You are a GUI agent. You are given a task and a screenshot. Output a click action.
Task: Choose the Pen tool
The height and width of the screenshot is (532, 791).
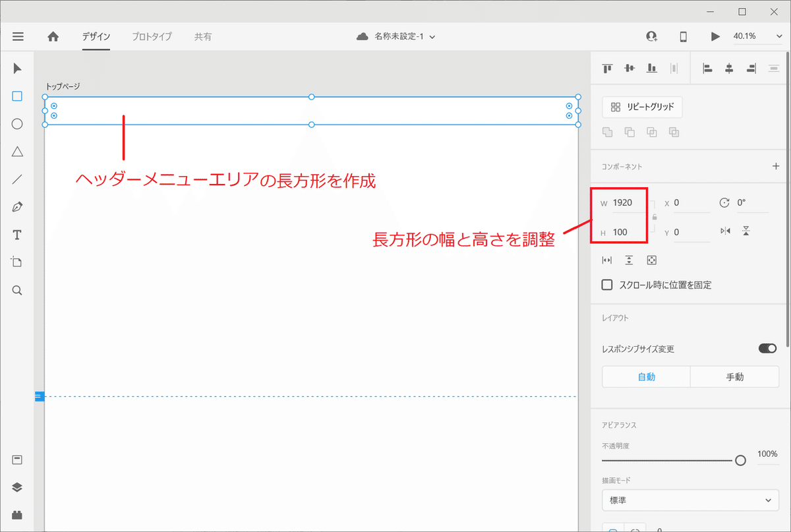click(x=18, y=207)
